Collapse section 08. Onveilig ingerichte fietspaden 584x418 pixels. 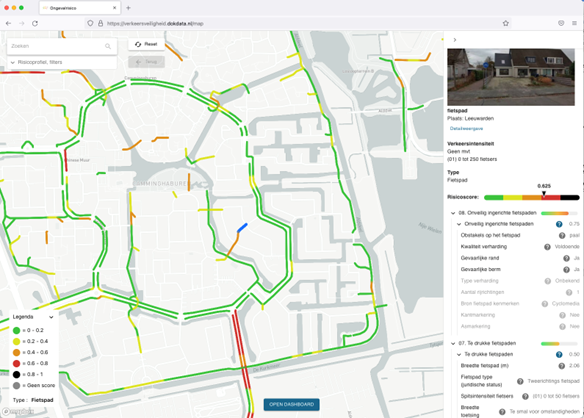coord(453,213)
